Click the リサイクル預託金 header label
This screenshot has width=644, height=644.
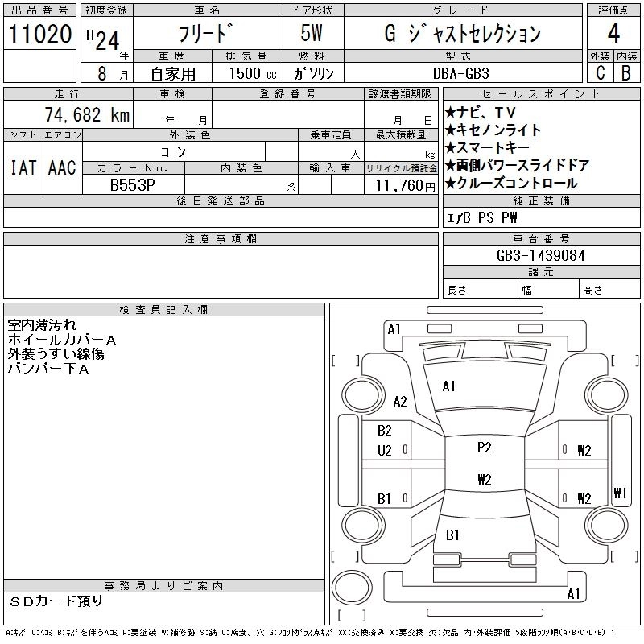401,168
